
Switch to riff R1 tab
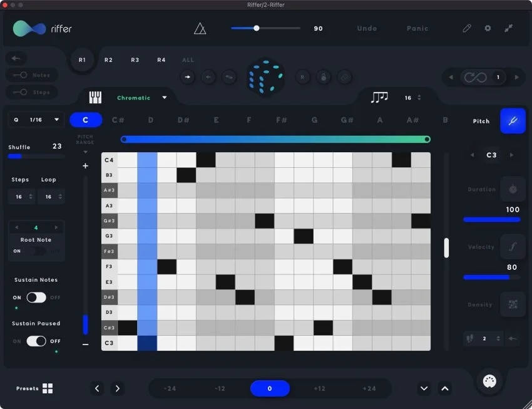pyautogui.click(x=82, y=60)
